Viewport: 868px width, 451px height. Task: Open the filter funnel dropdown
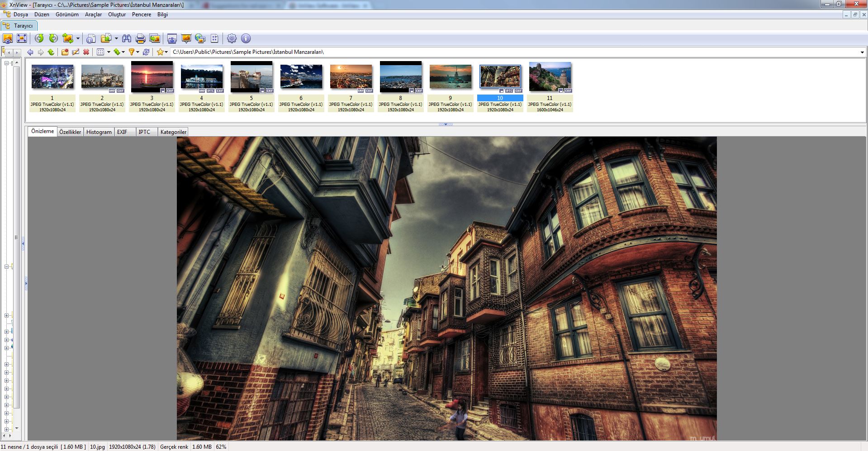coord(138,52)
